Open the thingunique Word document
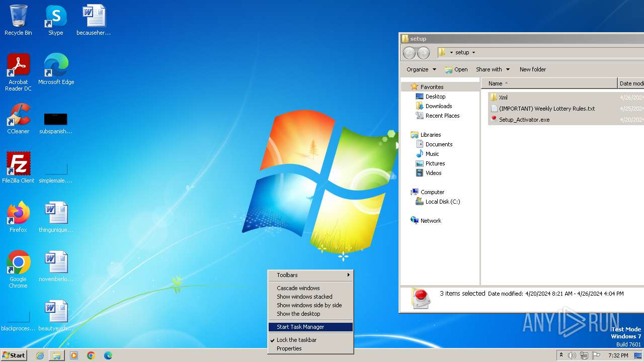The image size is (644, 362). [x=56, y=217]
